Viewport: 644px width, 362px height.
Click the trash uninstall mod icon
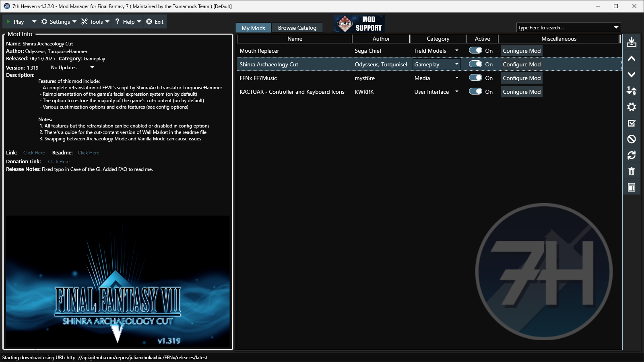pos(632,171)
